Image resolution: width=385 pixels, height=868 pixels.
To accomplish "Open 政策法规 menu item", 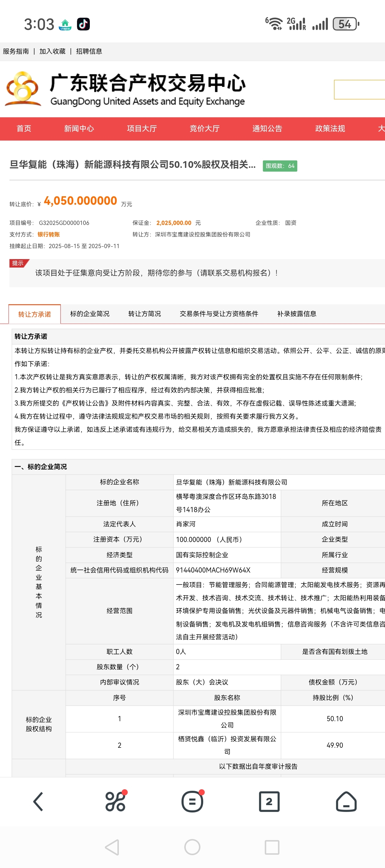I will 330,128.
